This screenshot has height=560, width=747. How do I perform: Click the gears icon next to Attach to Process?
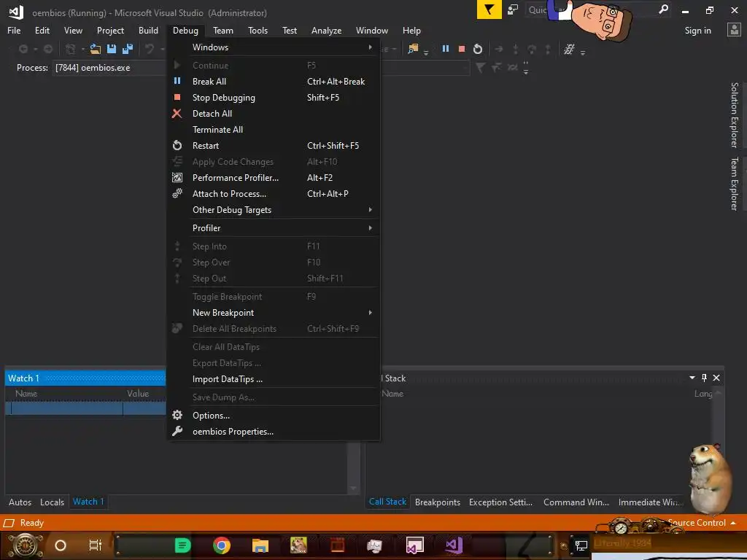[x=177, y=193]
